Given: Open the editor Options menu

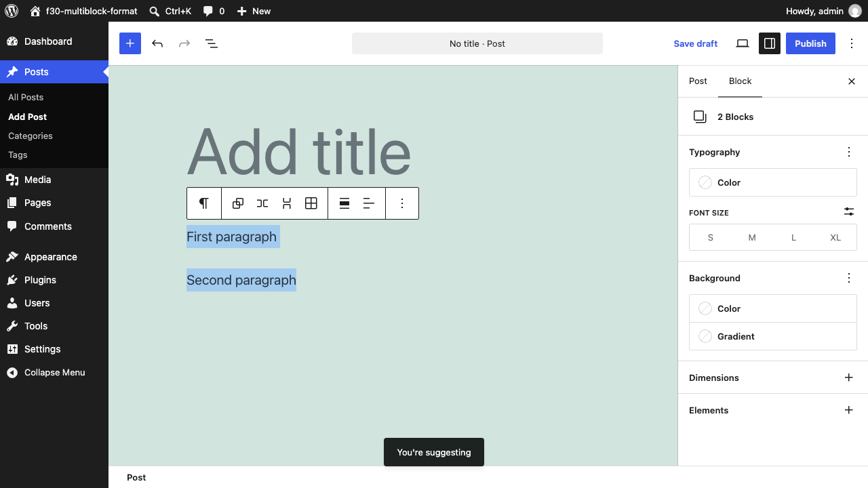Looking at the screenshot, I should click(852, 43).
